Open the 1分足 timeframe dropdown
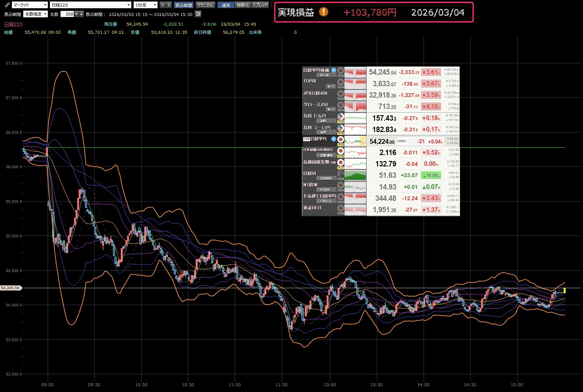The width and height of the screenshot is (583, 392). (x=145, y=5)
